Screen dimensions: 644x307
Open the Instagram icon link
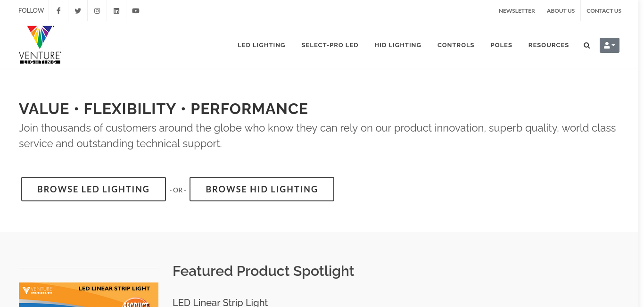(97, 10)
